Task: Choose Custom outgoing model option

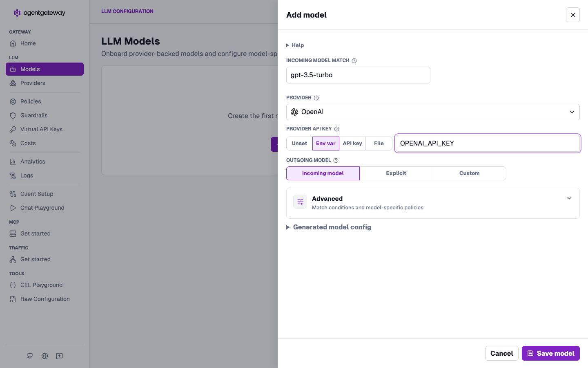Action: 470,173
